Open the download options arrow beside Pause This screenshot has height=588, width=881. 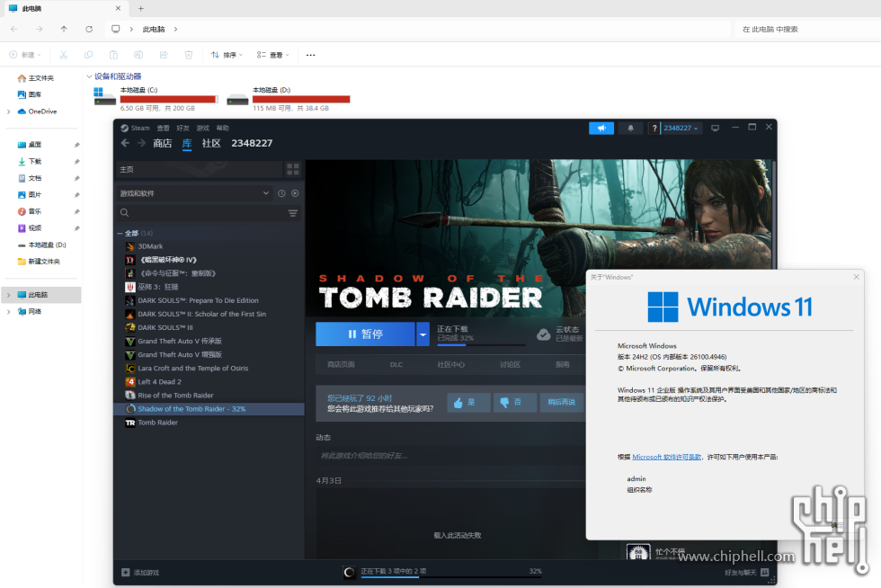pyautogui.click(x=423, y=334)
